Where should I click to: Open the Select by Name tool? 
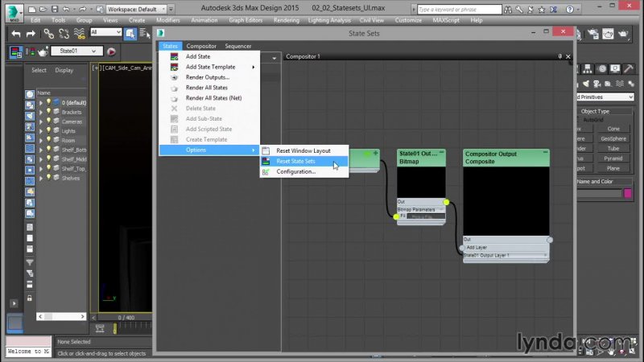click(x=144, y=34)
